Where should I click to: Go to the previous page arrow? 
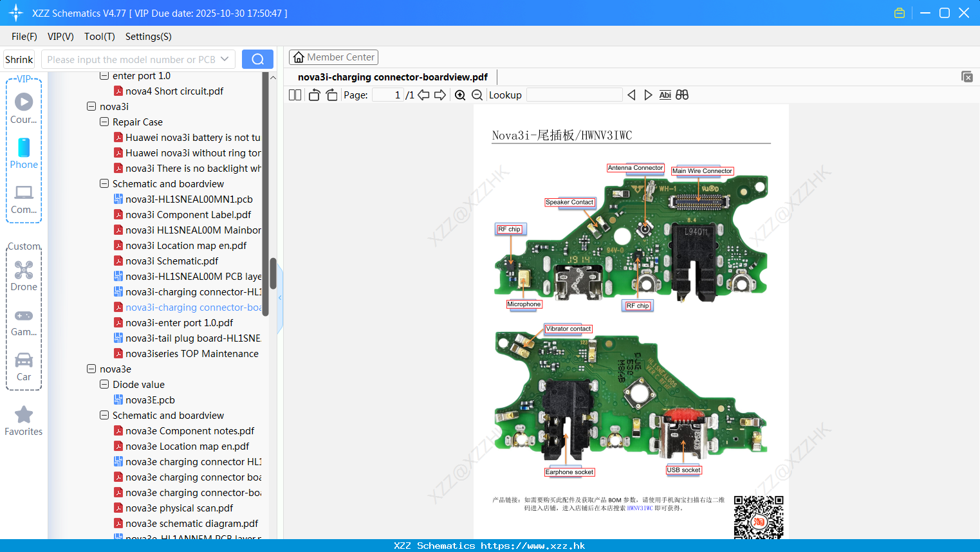click(x=423, y=95)
